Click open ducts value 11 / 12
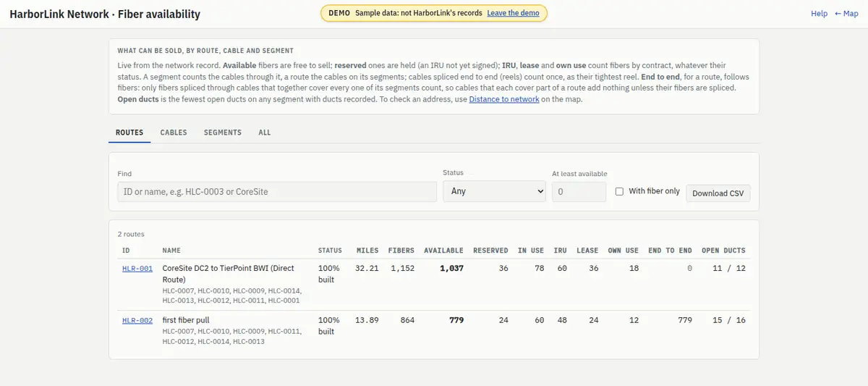The width and height of the screenshot is (868, 386). 729,269
